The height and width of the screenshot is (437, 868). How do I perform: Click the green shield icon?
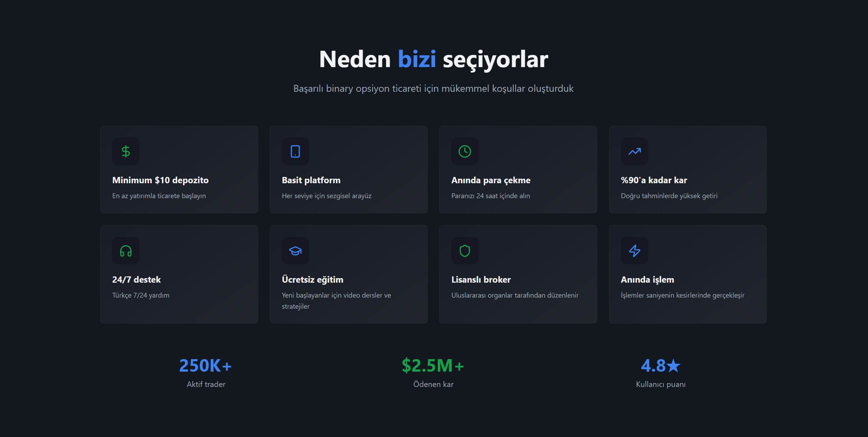465,251
